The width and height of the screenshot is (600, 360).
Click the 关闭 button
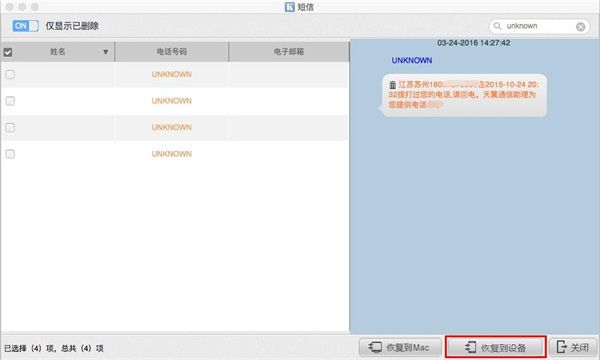[x=573, y=347]
